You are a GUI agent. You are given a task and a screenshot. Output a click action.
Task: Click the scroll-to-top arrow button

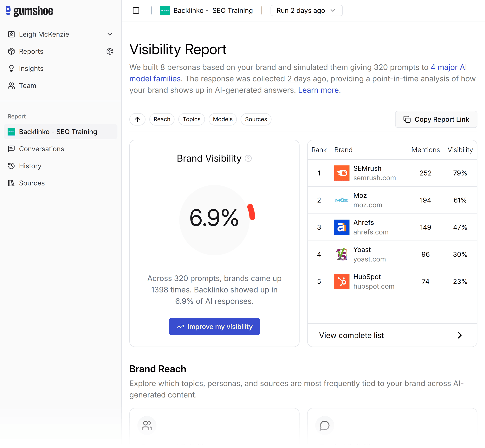[x=138, y=119]
